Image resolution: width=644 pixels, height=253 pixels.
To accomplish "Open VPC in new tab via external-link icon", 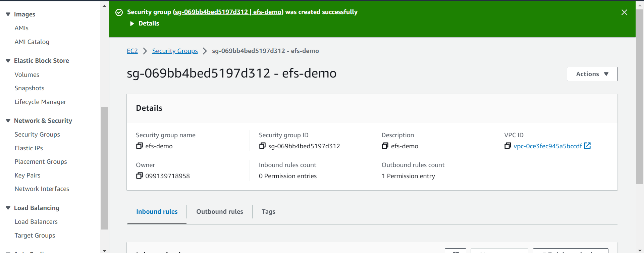I will pyautogui.click(x=587, y=146).
